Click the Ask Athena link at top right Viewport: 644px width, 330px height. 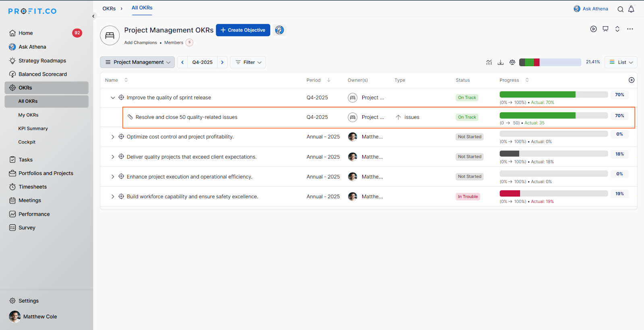[591, 9]
